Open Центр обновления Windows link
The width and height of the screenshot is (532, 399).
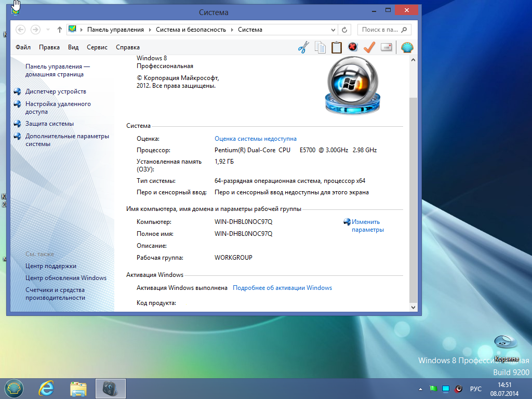(x=66, y=278)
